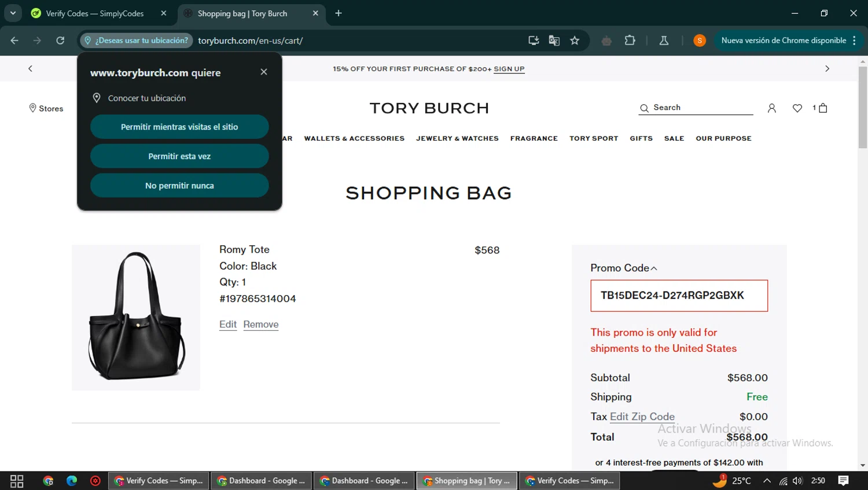Image resolution: width=868 pixels, height=490 pixels.
Task: Edit the Romy Tote item
Action: 228,325
